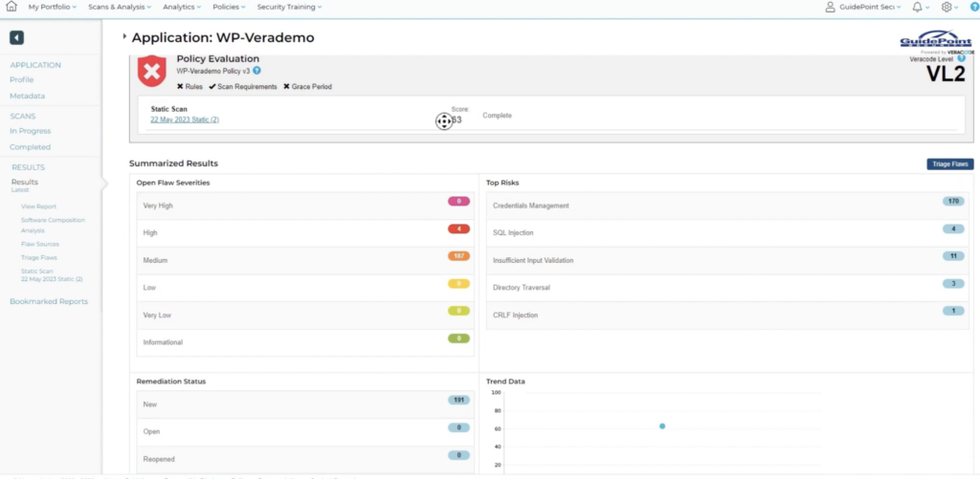Open In Progress scans
This screenshot has width=980, height=479.
coord(30,131)
